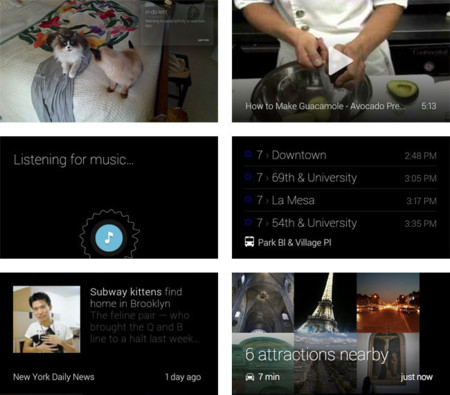450x395 pixels.
Task: Select the 7 La Mesa departure row
Action: (340, 200)
